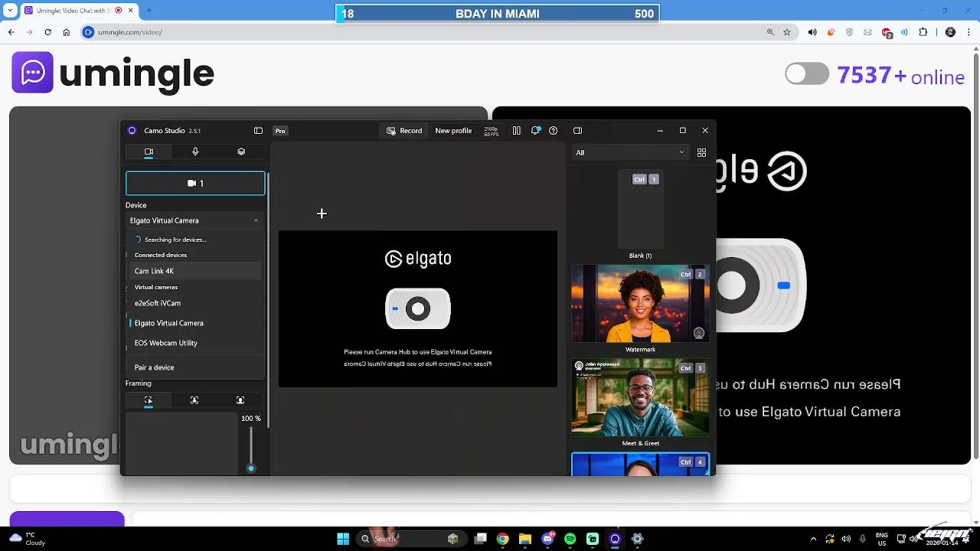Toggle the Umingle switch beside online count
Viewport: 980px width, 551px height.
tap(807, 74)
